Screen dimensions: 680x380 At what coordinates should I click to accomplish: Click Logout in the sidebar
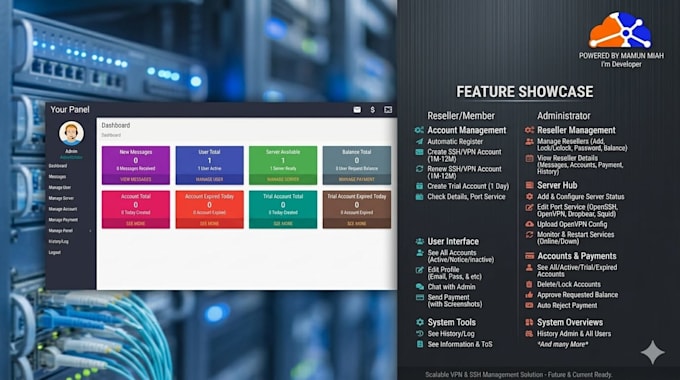click(x=55, y=252)
